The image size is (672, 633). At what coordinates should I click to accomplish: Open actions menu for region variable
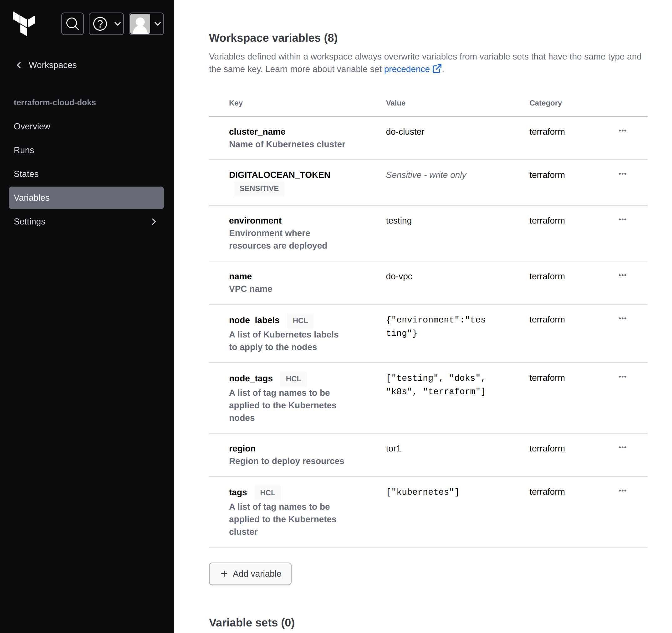[x=622, y=448]
